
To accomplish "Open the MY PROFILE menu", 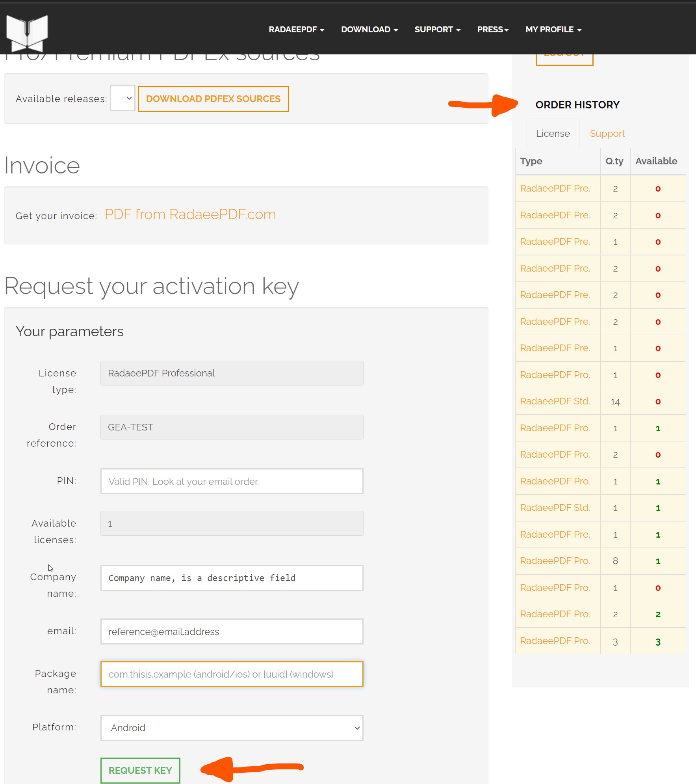I will 553,30.
